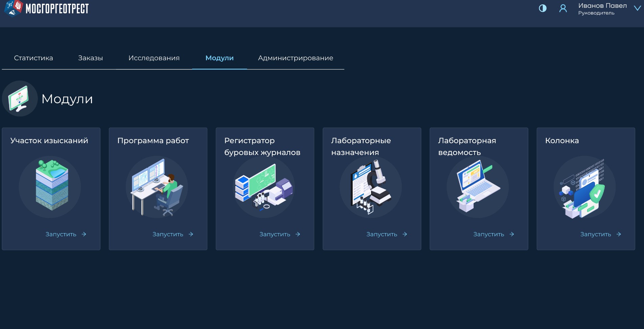Viewport: 644px width, 329px height.
Task: Click the workstation illustration for Программа работ
Action: coord(157,187)
